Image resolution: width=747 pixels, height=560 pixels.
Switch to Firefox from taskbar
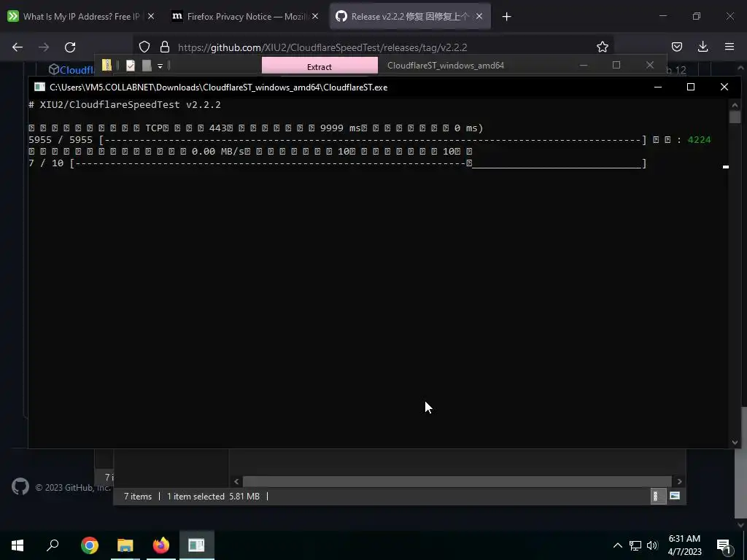[x=161, y=545]
